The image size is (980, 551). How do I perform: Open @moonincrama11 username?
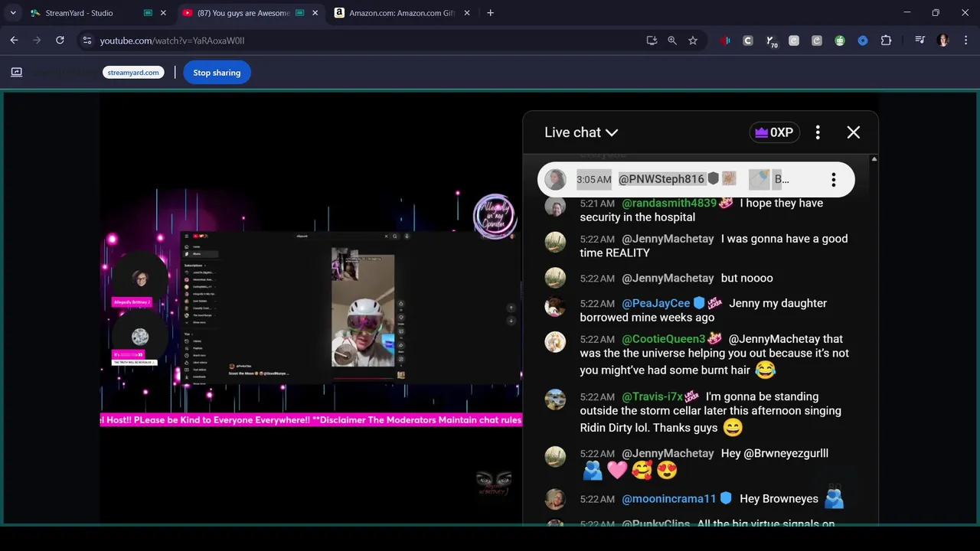[x=669, y=499]
